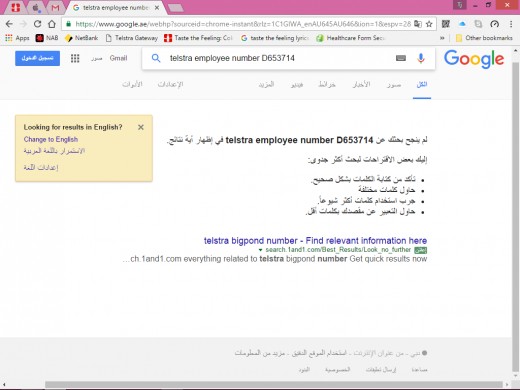Open the QR code extension icon
The width and height of the screenshot is (520, 390).
tap(446, 24)
